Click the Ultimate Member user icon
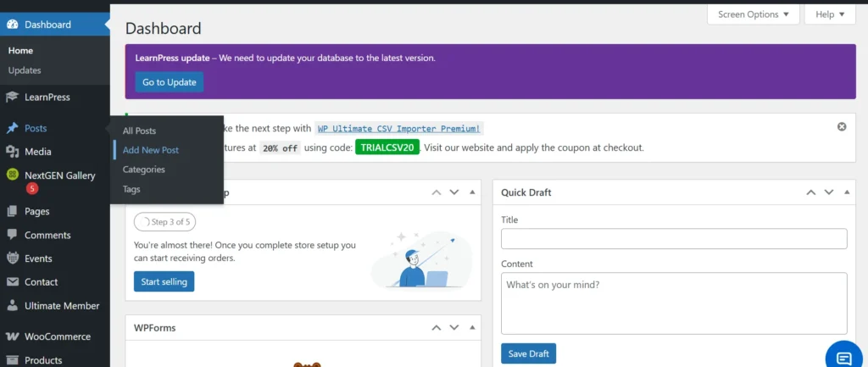 point(12,306)
